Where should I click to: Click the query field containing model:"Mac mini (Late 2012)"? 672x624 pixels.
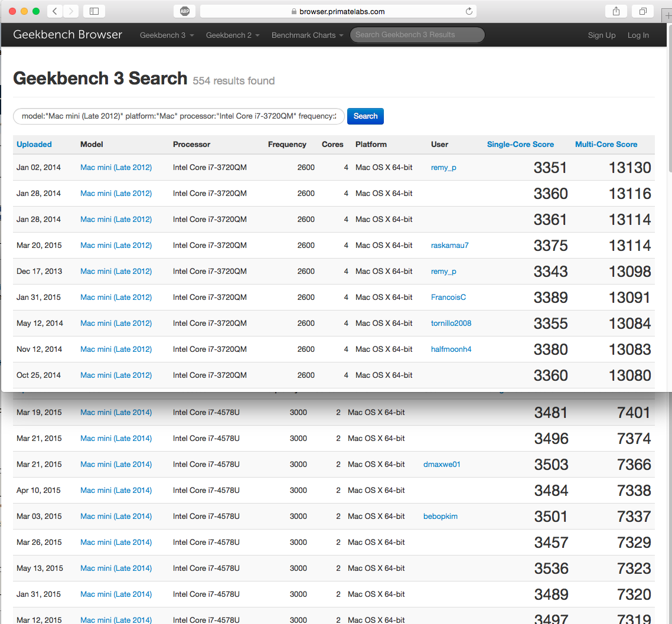(x=179, y=116)
